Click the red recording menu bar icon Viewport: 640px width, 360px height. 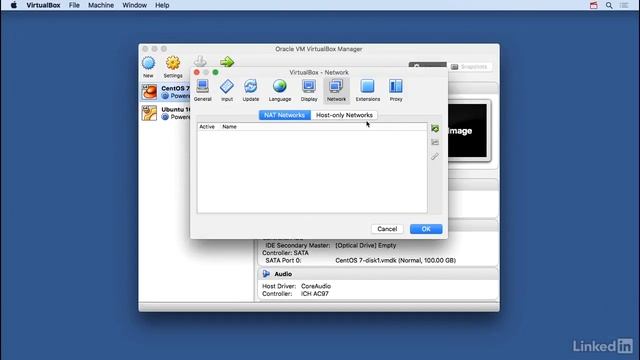[593, 5]
